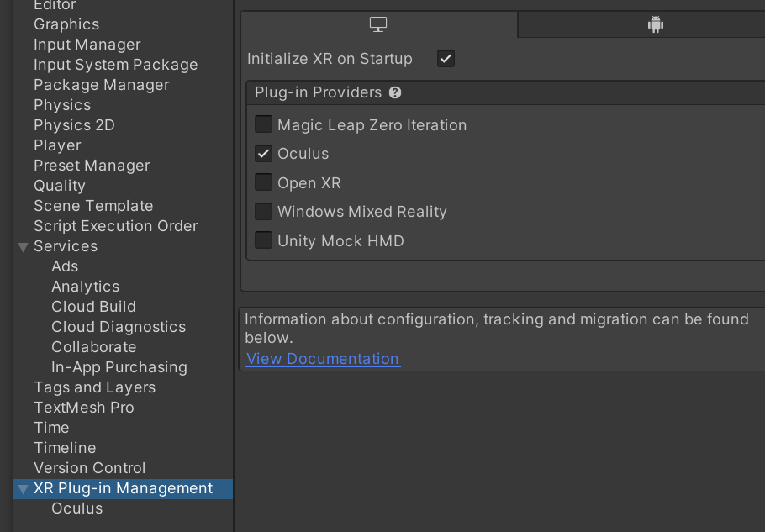Check the Unity Mock HMD provider
The height and width of the screenshot is (532, 765).
pos(263,240)
